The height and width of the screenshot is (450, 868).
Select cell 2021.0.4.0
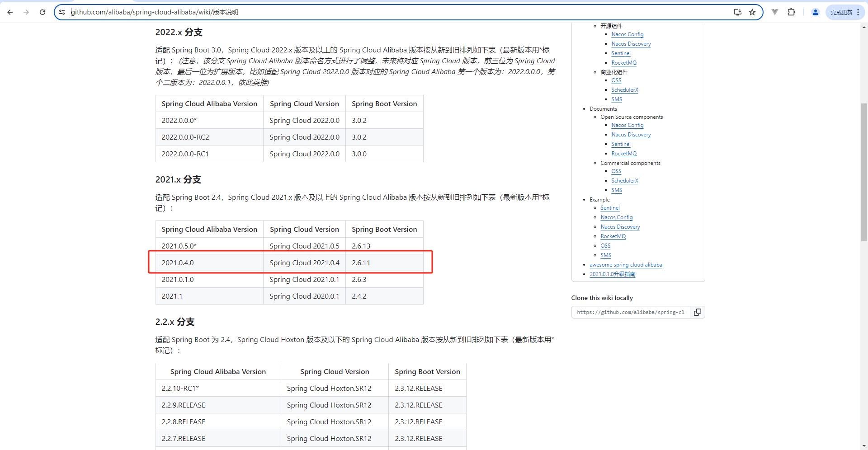209,263
